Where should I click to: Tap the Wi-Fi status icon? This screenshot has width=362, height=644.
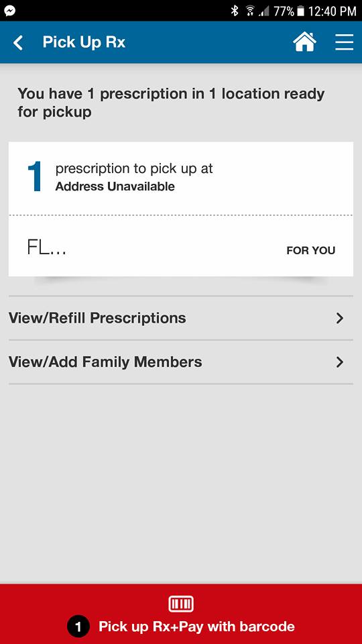[x=249, y=11]
